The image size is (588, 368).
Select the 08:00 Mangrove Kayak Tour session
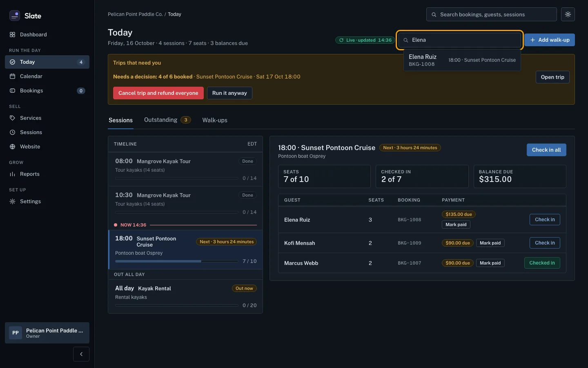click(x=185, y=169)
